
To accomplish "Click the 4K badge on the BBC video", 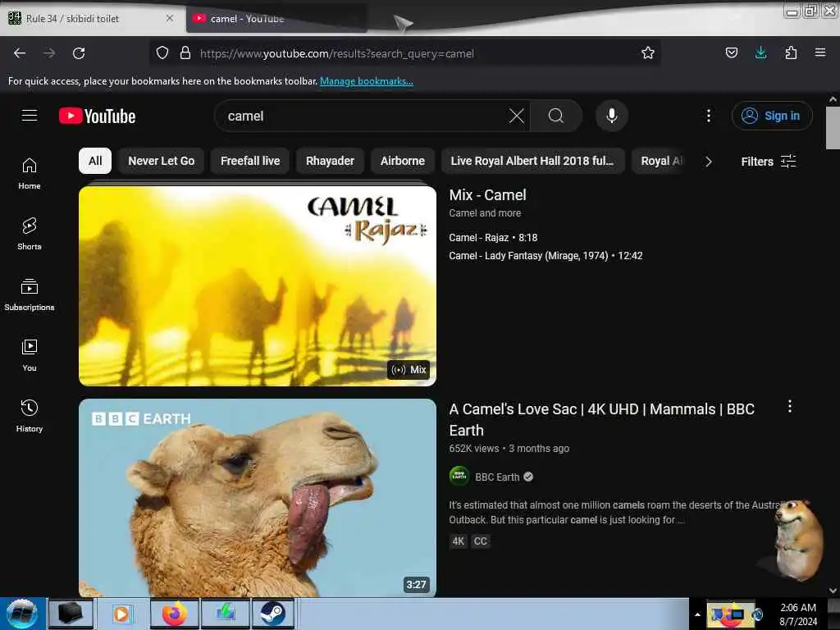I will tap(458, 541).
